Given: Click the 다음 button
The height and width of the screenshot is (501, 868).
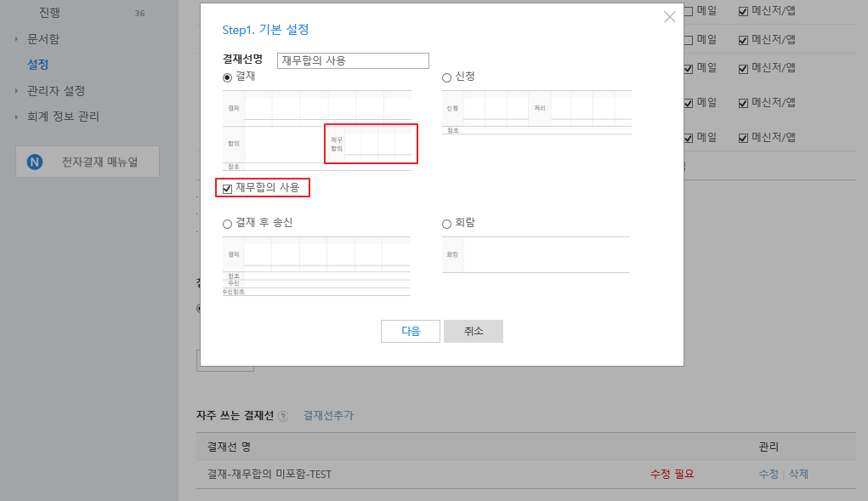Looking at the screenshot, I should tap(411, 332).
